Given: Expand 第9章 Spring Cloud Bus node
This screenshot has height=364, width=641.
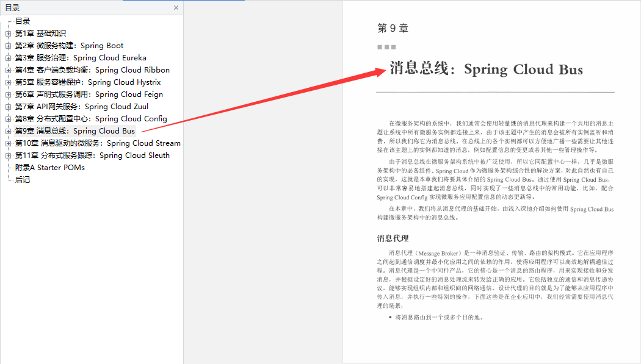Looking at the screenshot, I should click(x=8, y=132).
